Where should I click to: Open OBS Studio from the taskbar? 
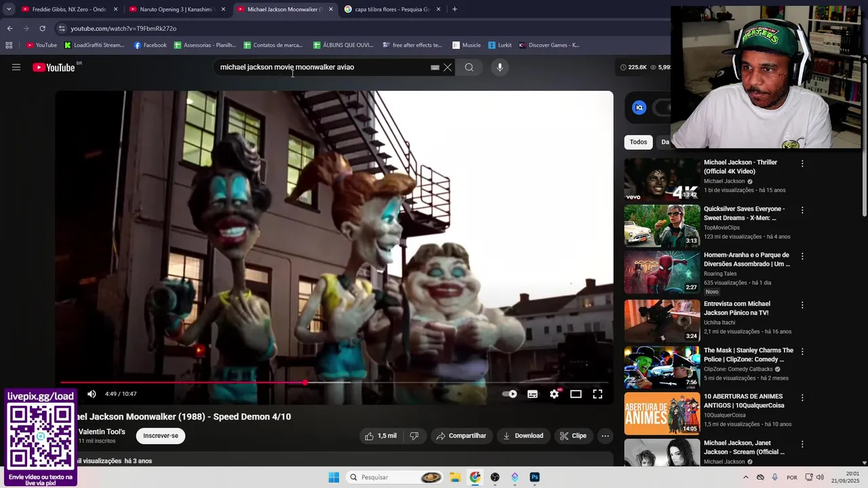point(495,477)
